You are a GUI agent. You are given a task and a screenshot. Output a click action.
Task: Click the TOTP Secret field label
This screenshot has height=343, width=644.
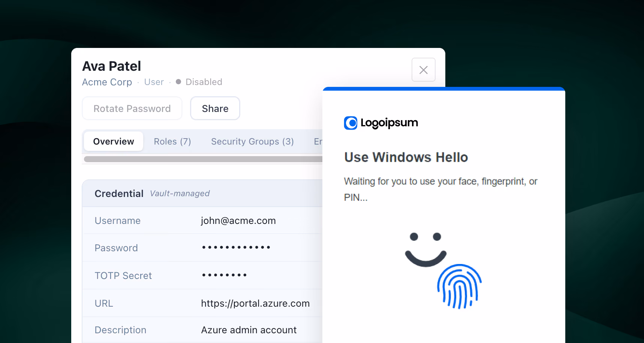point(123,276)
